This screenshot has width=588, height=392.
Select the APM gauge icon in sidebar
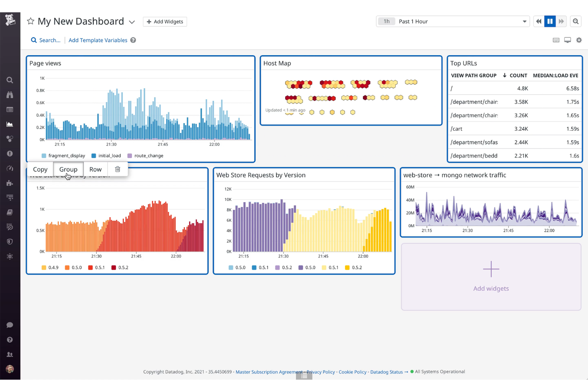tap(10, 168)
